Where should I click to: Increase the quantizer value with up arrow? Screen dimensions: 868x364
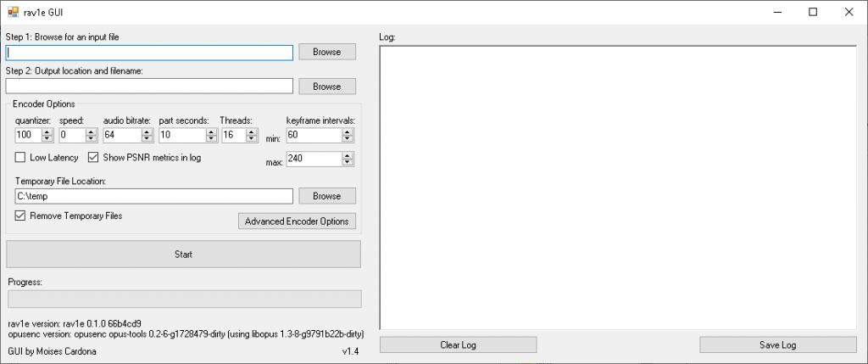point(47,132)
